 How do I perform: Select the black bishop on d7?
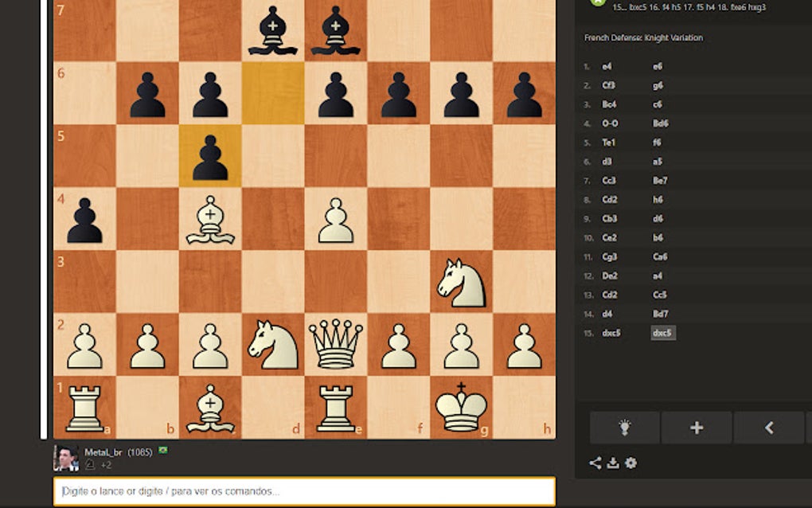(x=273, y=30)
